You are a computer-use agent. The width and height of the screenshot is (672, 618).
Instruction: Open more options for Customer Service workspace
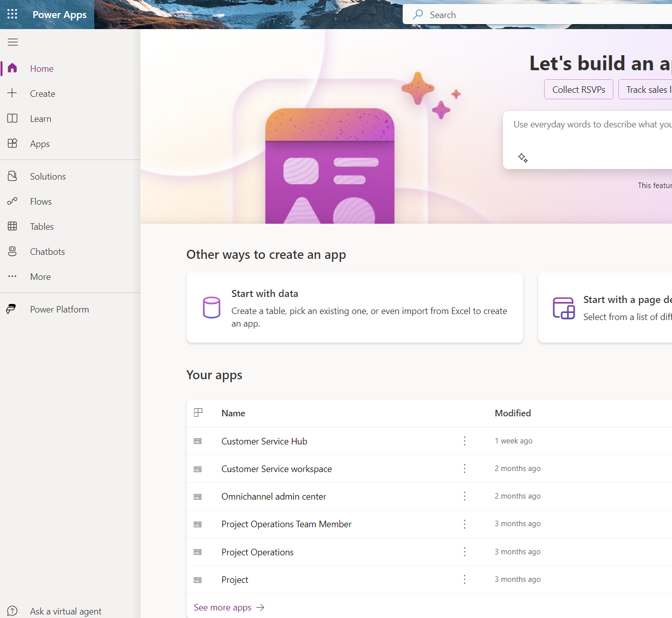click(x=465, y=469)
